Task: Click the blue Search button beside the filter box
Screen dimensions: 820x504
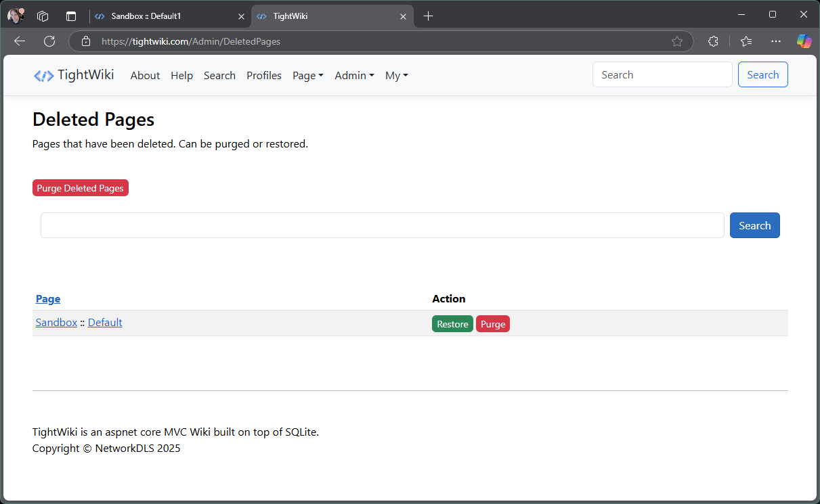Action: click(x=755, y=225)
